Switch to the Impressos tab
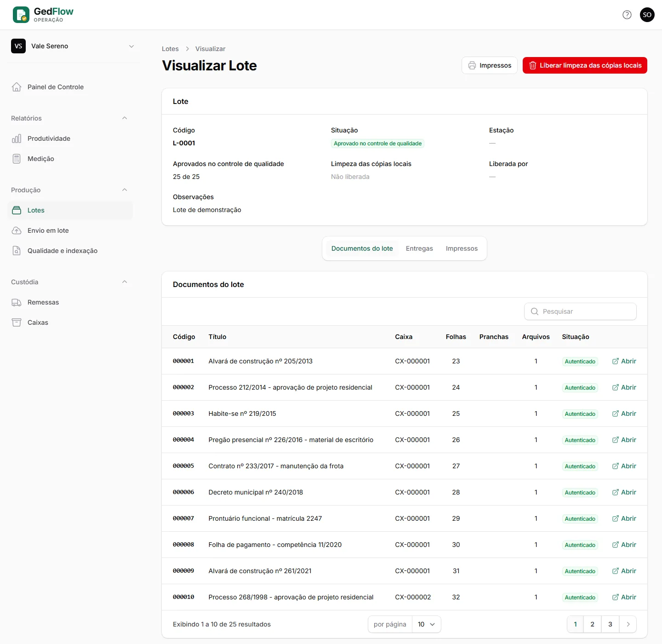Viewport: 662px width, 644px height. (x=462, y=248)
